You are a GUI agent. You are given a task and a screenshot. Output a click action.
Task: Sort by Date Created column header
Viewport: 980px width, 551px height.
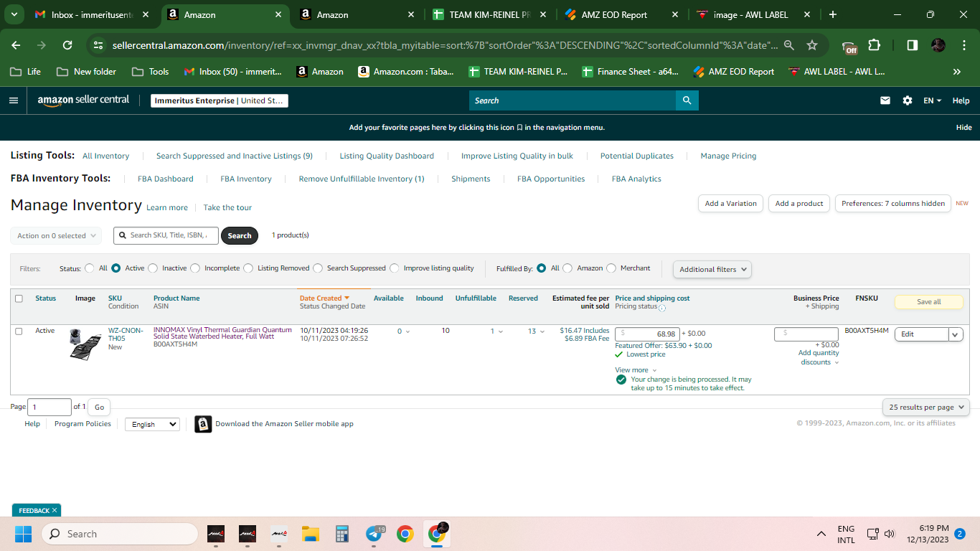tap(324, 298)
